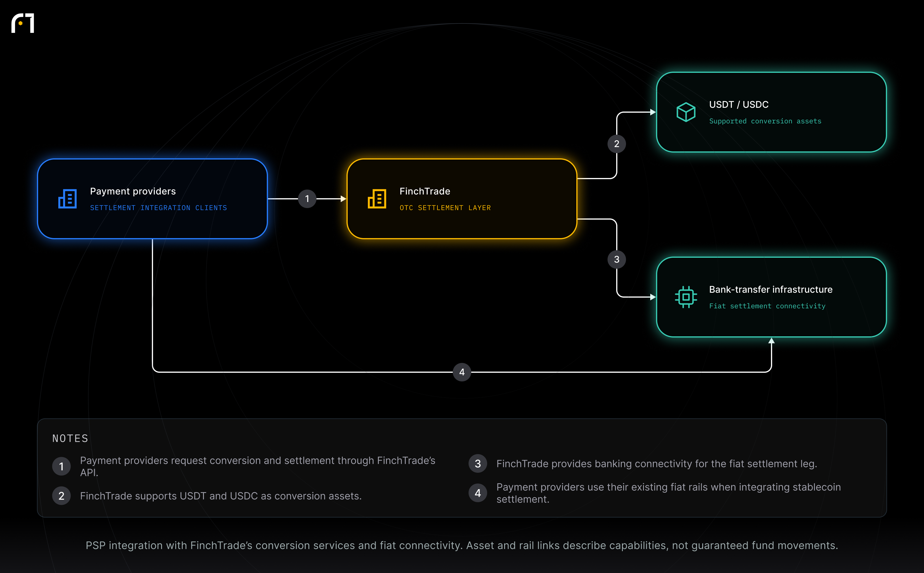
Task: Click the blue building icon beside Payment providers
Action: click(x=67, y=199)
